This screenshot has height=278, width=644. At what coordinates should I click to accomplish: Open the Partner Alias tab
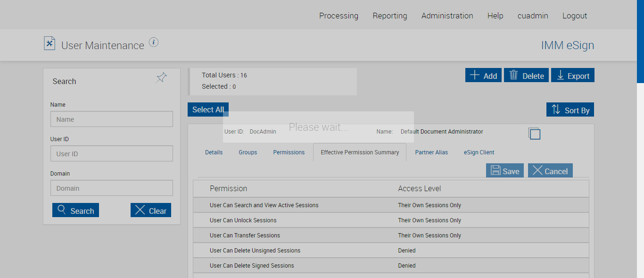click(431, 152)
